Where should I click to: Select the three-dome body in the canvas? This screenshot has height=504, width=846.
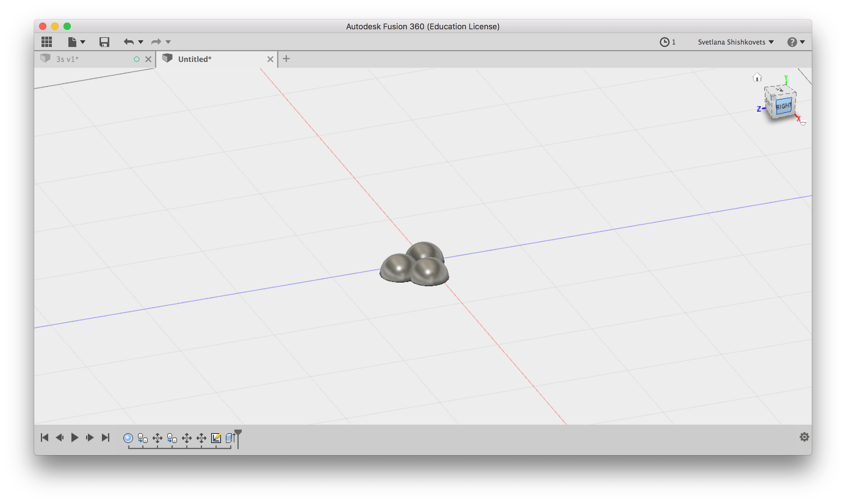414,264
